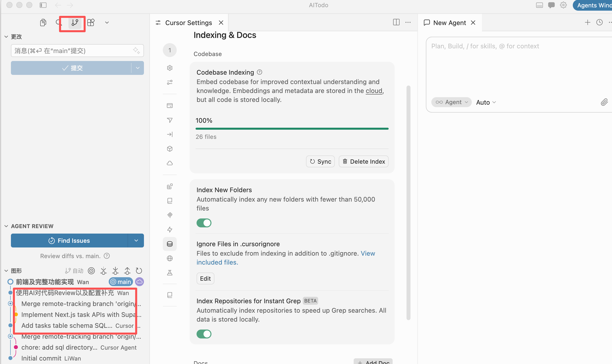Open the 提交 commit options dropdown arrow
Screen dimensions: 612x364
click(x=138, y=68)
